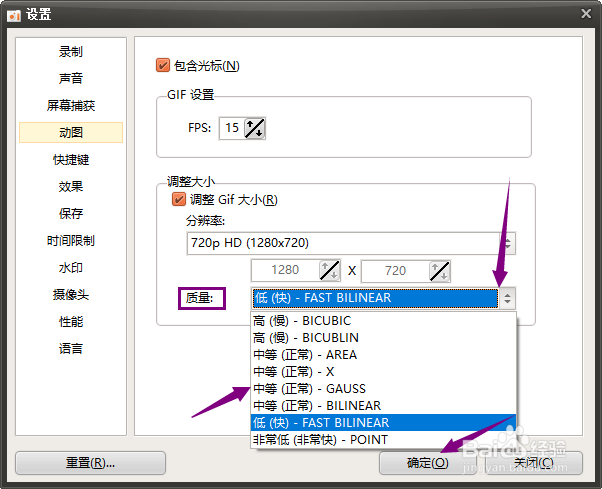
Task: Click the height 720 field
Action: pyautogui.click(x=395, y=271)
